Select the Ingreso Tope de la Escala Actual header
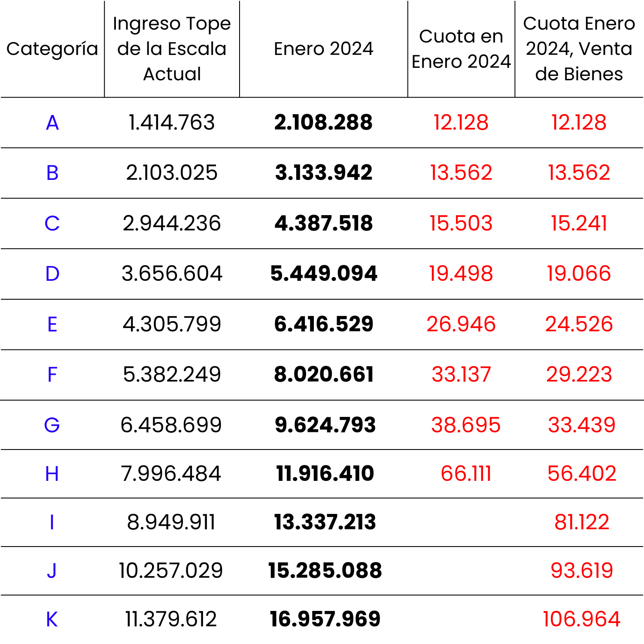 click(x=172, y=49)
